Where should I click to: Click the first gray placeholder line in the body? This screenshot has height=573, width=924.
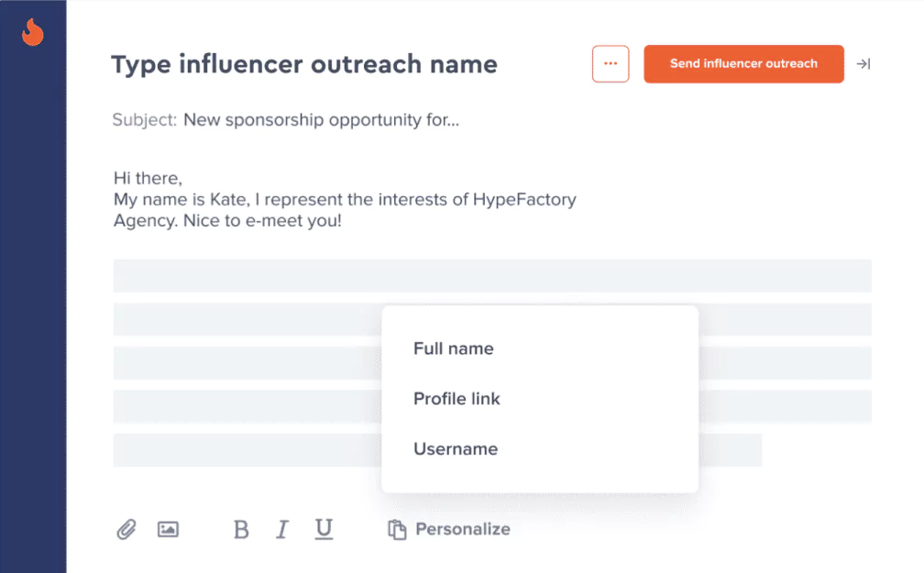coord(491,275)
